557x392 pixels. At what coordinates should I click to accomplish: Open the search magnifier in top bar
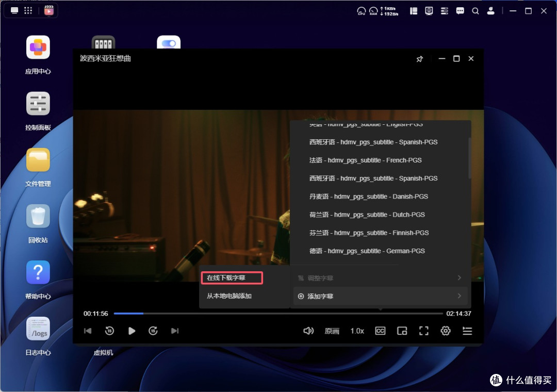coord(476,11)
